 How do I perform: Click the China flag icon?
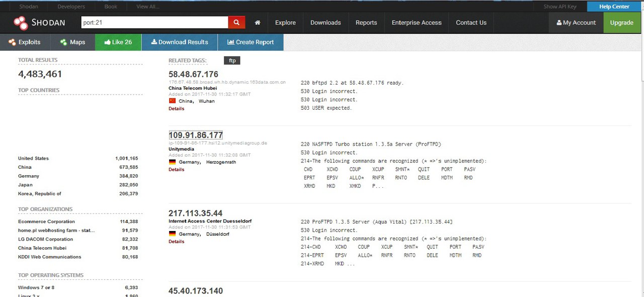pos(172,101)
